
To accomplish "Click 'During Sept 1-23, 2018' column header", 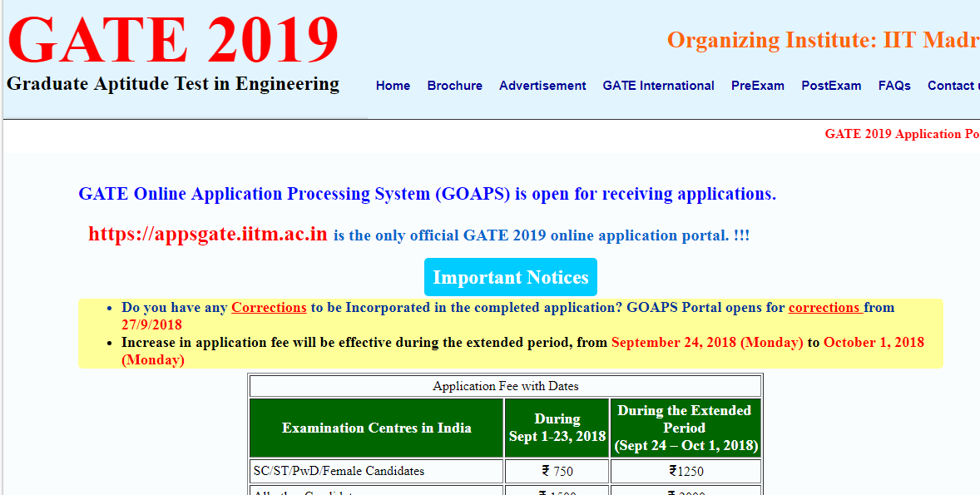I will (x=557, y=428).
